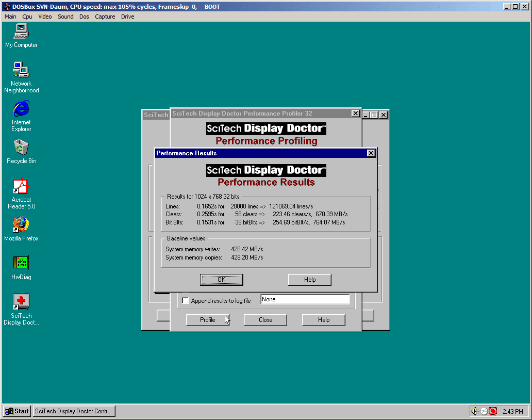Close the Performance Profiler 32 window
The height and width of the screenshot is (420, 532).
356,114
